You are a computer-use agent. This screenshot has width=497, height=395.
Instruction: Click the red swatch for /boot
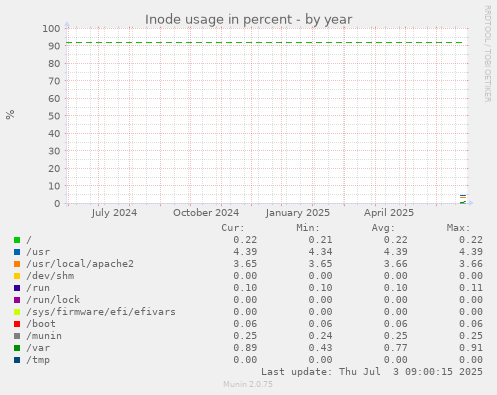coord(17,324)
